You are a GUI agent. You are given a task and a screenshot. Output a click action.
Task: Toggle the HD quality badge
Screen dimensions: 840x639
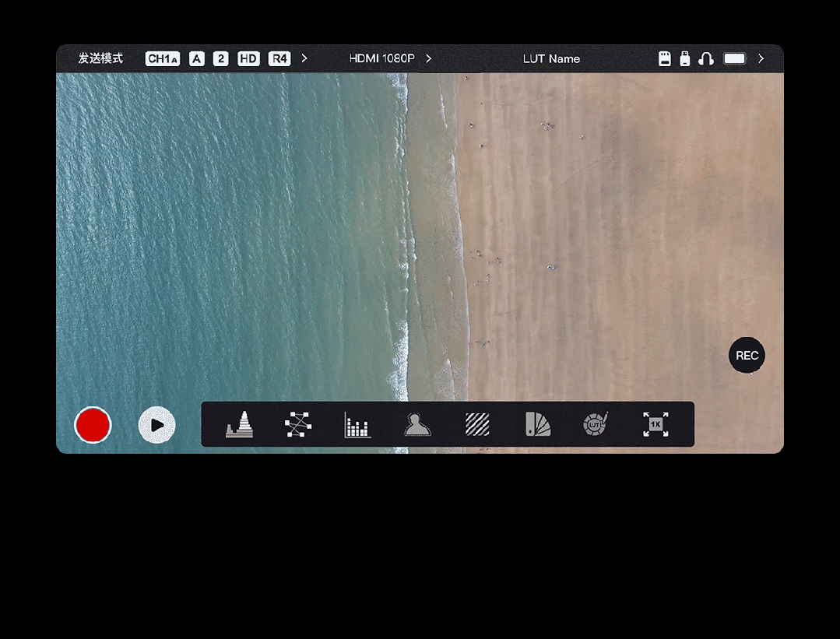point(248,58)
